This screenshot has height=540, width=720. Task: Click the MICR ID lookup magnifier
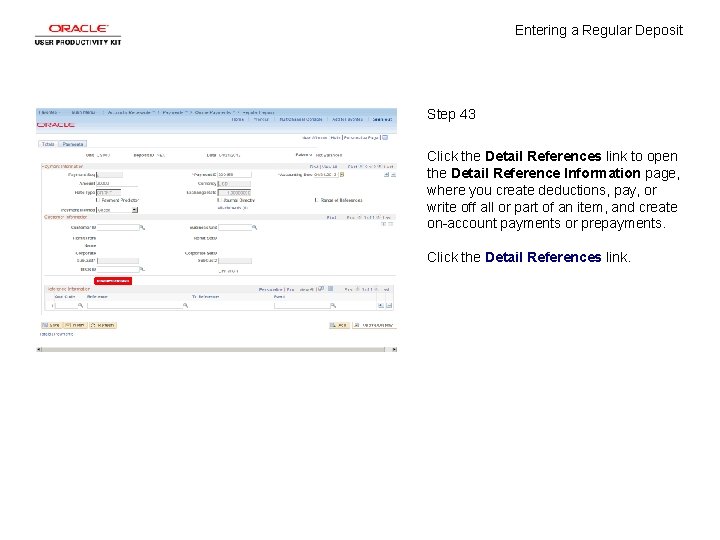point(142,269)
